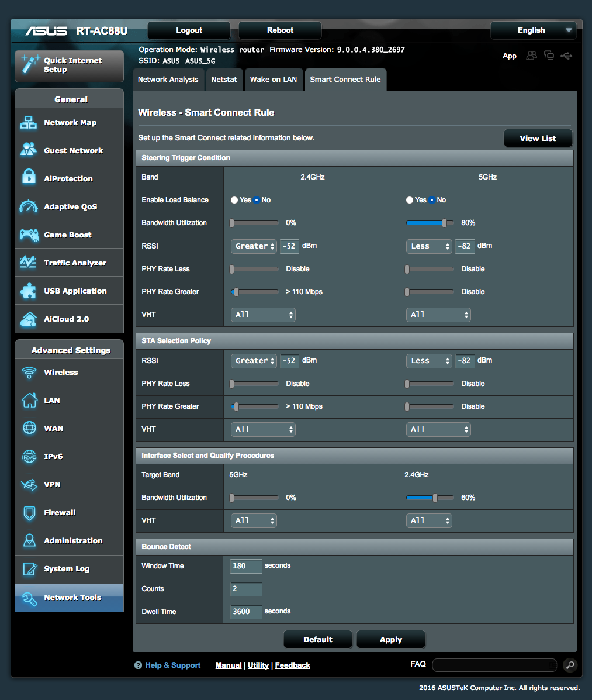
Task: Click the Dwell Time input field
Action: [246, 612]
